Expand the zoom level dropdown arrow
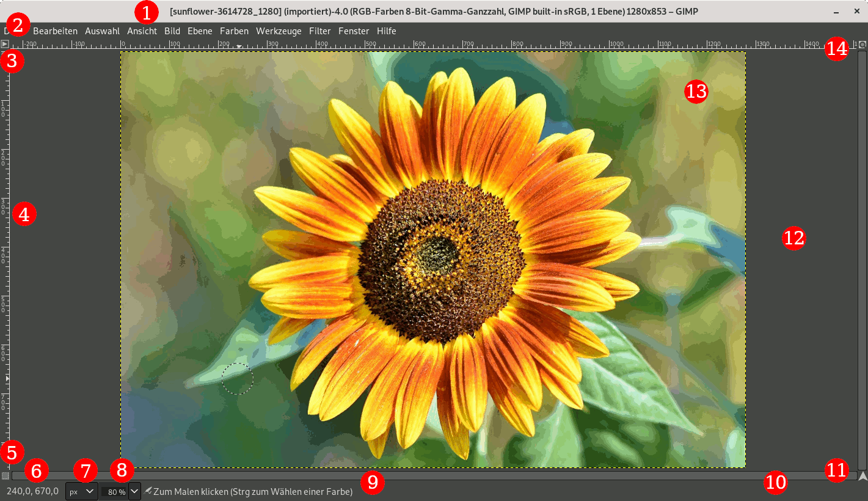The height and width of the screenshot is (501, 868). pos(134,491)
